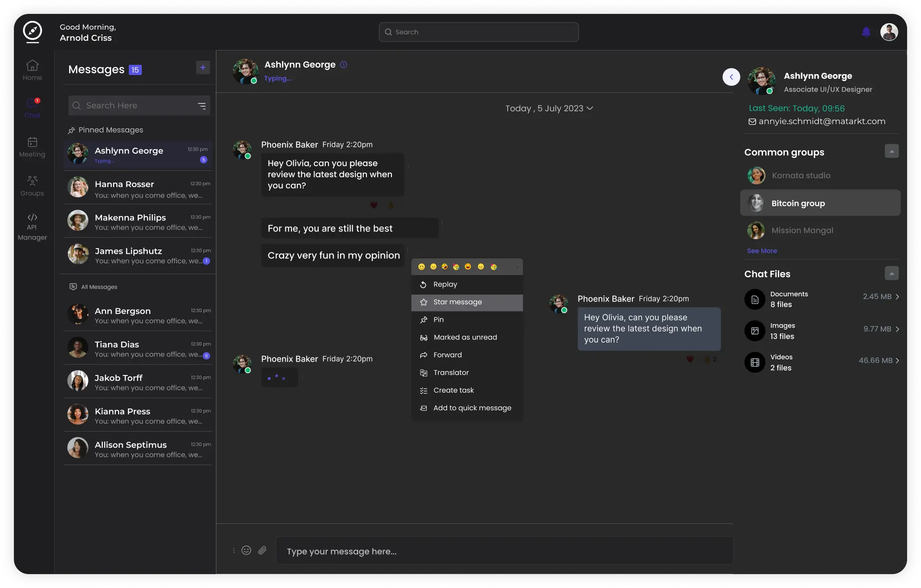
Task: Collapse the Common groups section
Action: pyautogui.click(x=892, y=151)
